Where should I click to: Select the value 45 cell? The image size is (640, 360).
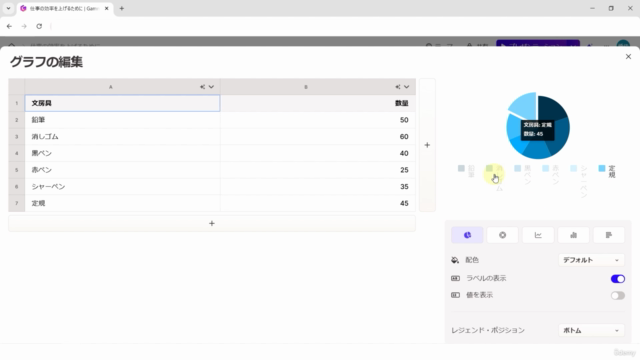[318, 203]
